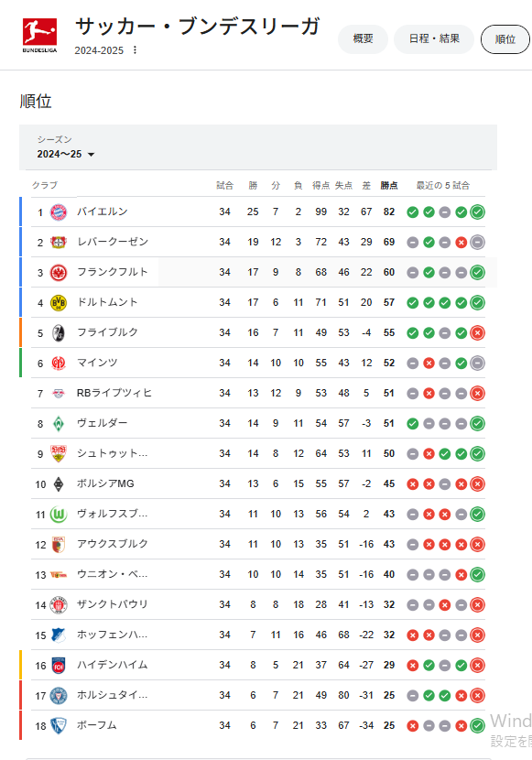Open the three-dot menu beside 2024-2025
Screen dimensions: 532x760
[135, 50]
